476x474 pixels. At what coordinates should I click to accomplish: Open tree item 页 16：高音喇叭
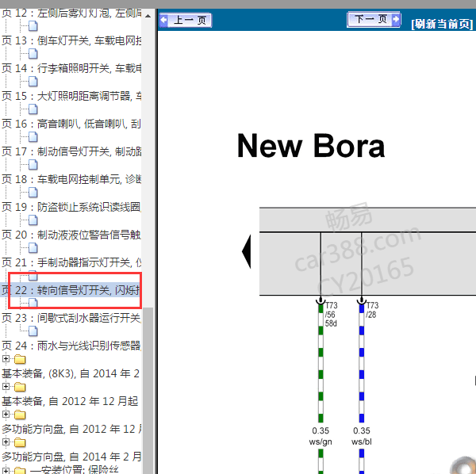coord(71,124)
